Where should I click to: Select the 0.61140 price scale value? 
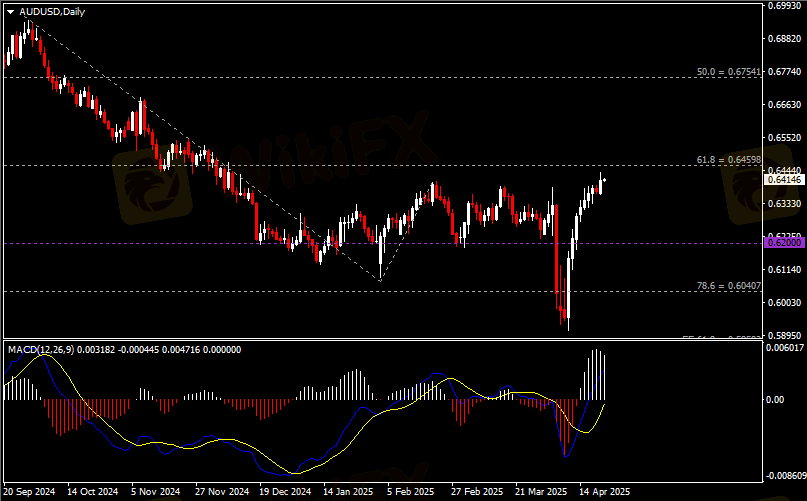point(784,269)
